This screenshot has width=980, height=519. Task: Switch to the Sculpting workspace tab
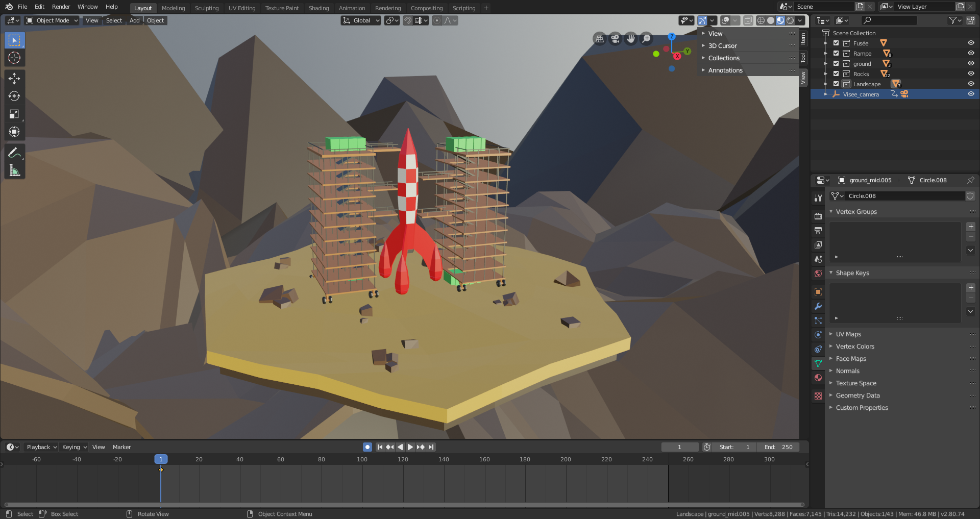click(207, 8)
